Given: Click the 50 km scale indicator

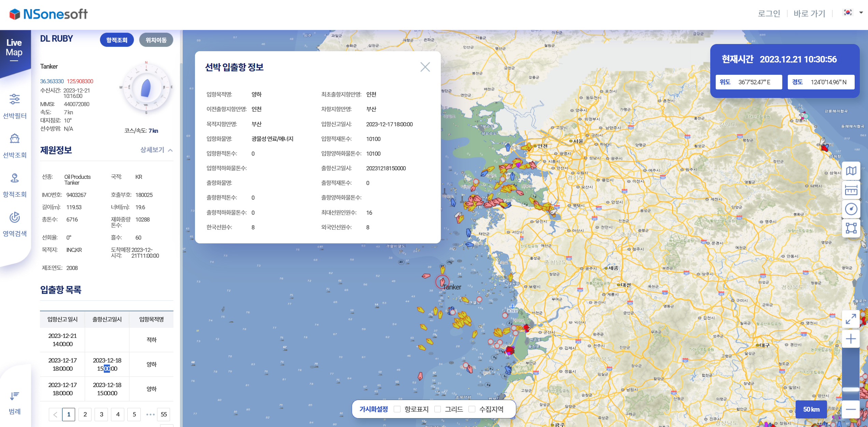Looking at the screenshot, I should [811, 409].
